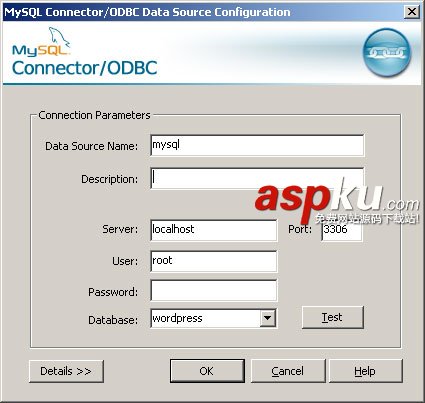This screenshot has height=403, width=425.
Task: Confirm the configuration with OK
Action: coord(207,371)
